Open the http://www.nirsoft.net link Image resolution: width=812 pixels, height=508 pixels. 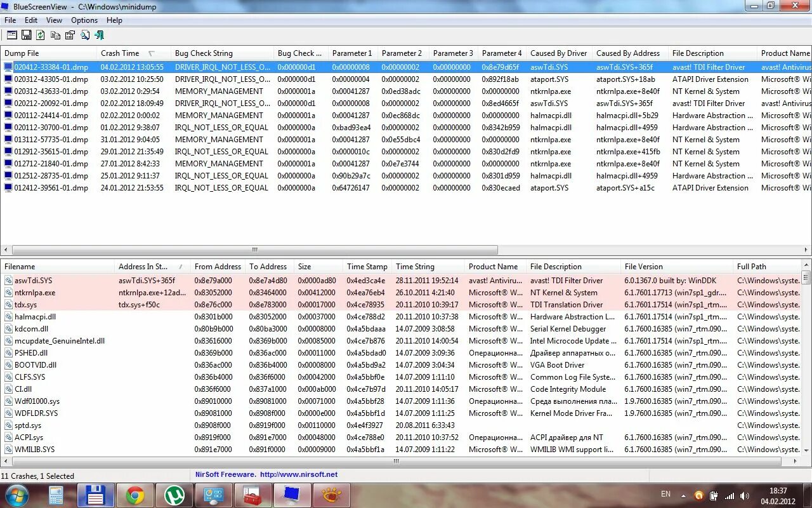click(298, 474)
